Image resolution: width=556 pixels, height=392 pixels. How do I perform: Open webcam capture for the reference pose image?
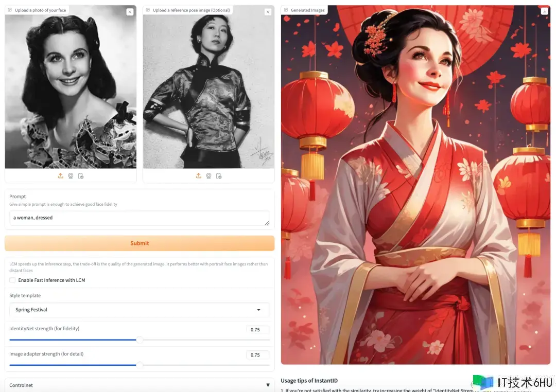point(208,176)
